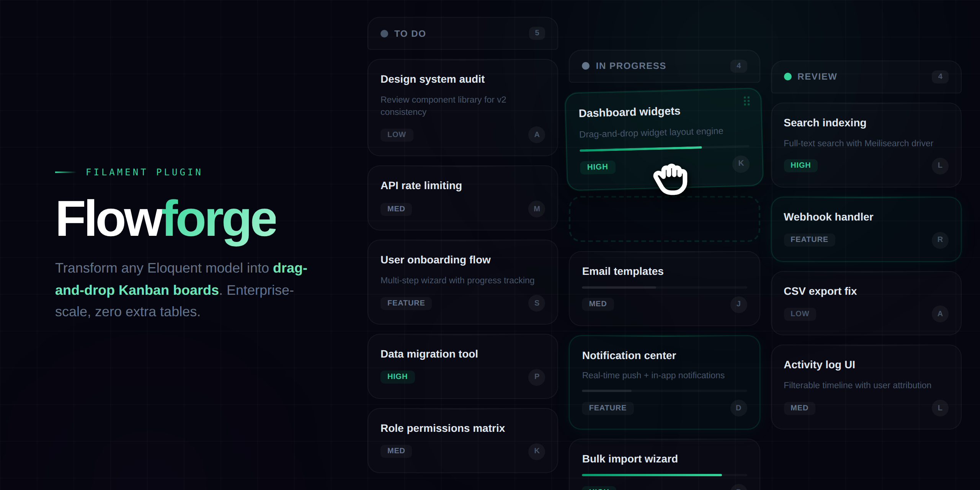Click avatar R on Webhook handler card
This screenshot has height=490, width=980.
click(940, 240)
